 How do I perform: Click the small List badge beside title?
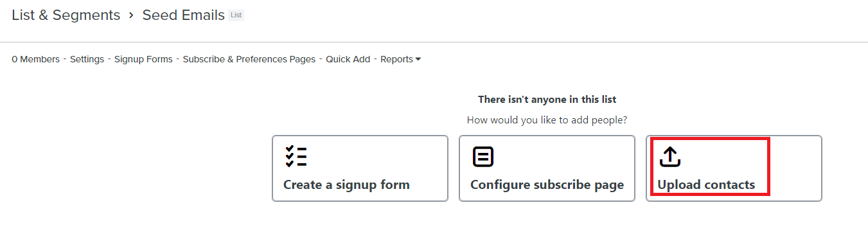tap(236, 15)
